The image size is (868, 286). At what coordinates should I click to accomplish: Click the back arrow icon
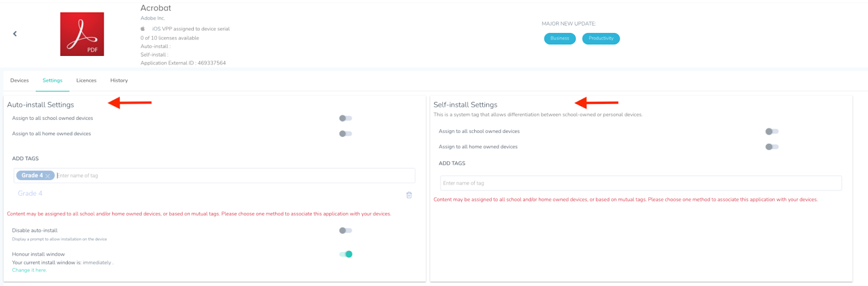click(15, 34)
